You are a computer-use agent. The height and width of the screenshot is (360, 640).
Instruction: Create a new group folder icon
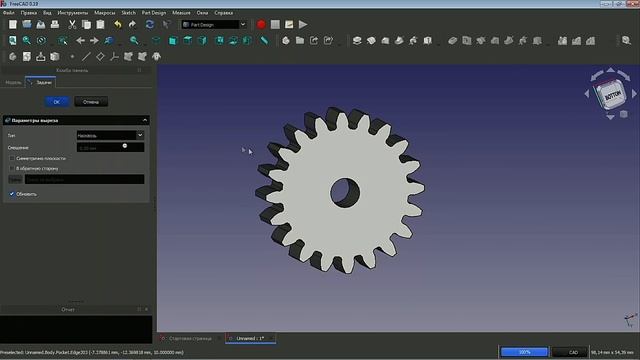point(300,40)
